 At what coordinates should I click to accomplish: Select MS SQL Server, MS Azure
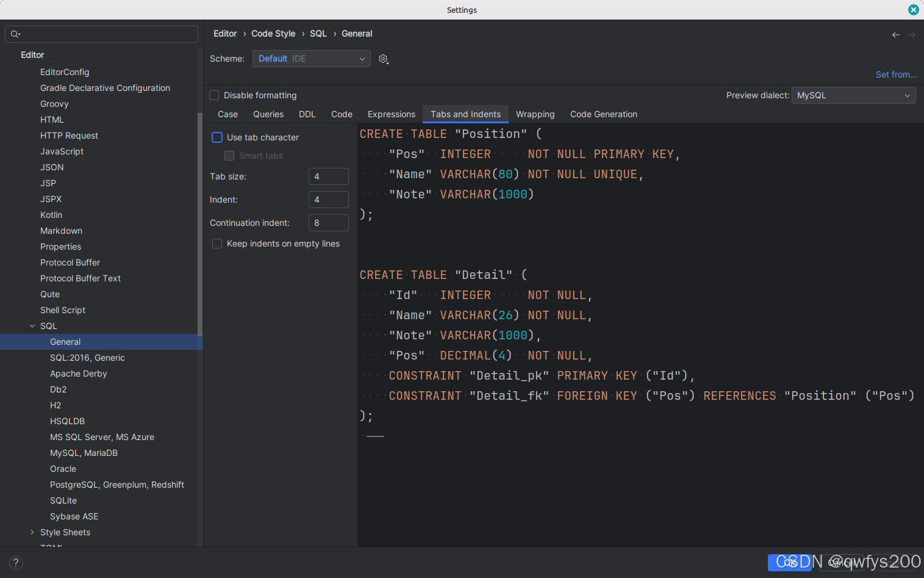(102, 437)
